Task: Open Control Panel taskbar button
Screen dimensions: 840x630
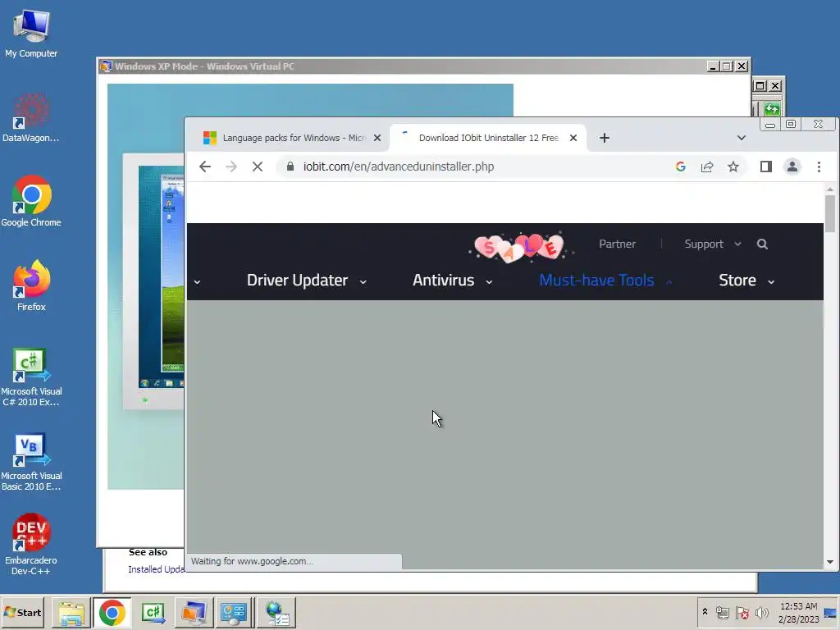Action: tap(234, 613)
